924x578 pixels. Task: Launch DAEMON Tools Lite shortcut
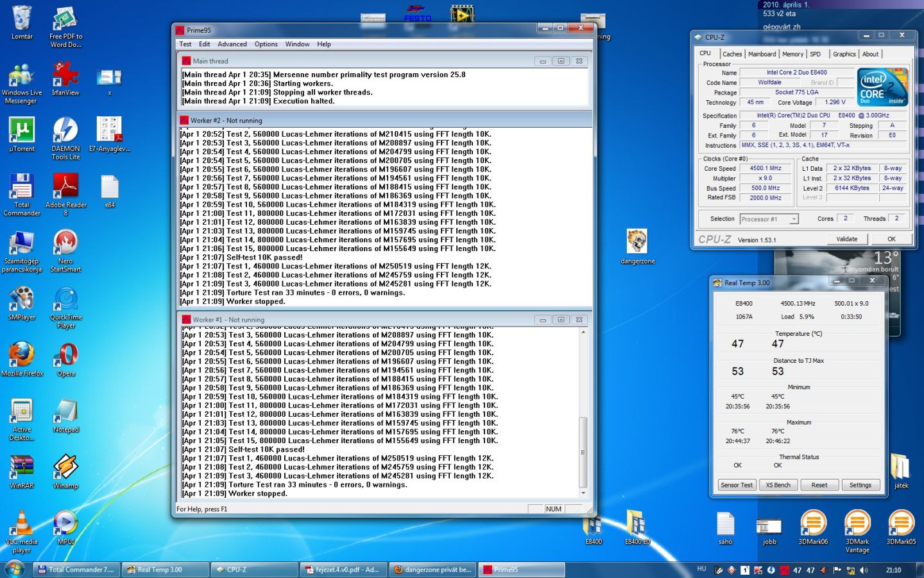(65, 139)
